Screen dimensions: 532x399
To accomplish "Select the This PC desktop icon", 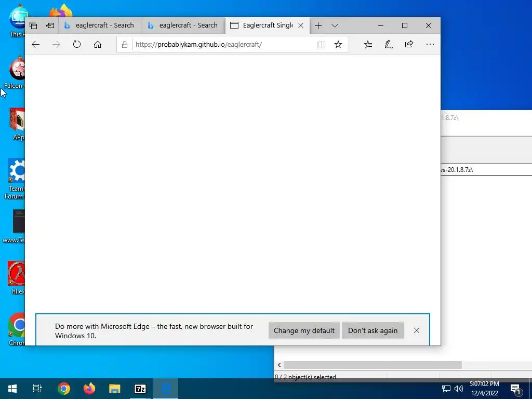I will coord(17,21).
